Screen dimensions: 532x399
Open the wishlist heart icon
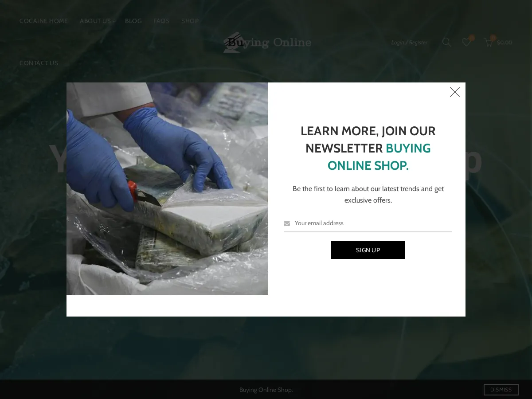(466, 42)
